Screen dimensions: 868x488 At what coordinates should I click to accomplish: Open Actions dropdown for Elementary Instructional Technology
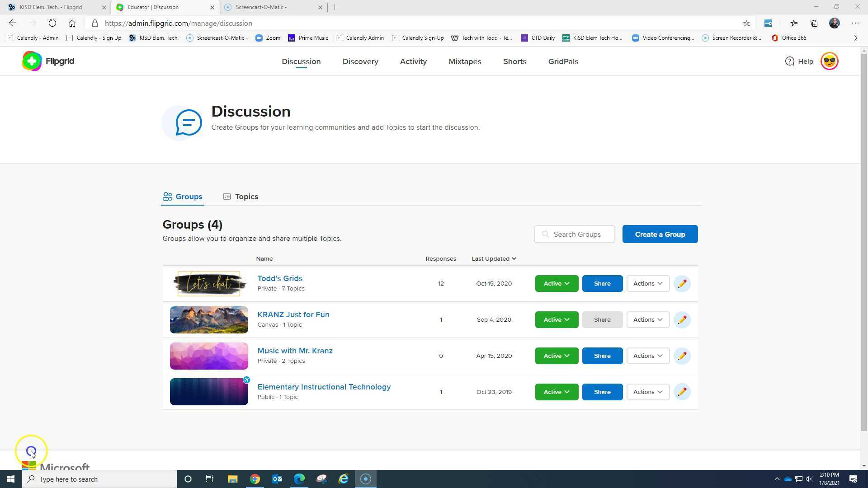pyautogui.click(x=648, y=392)
